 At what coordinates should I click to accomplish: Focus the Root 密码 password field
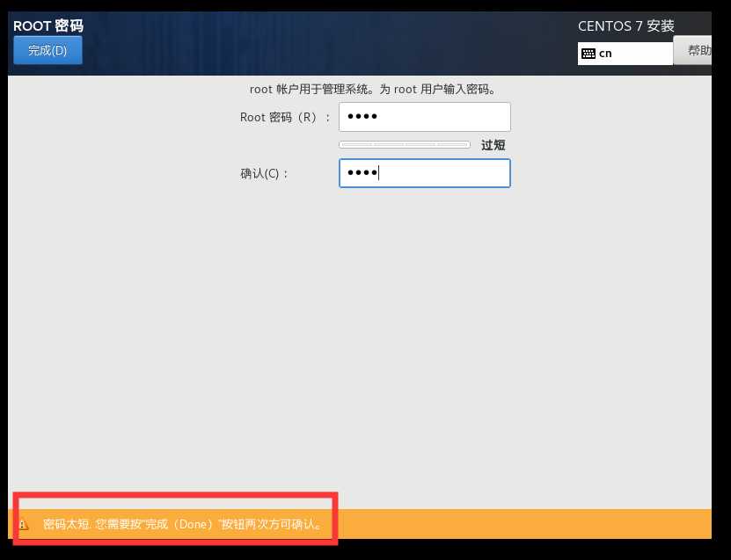coord(425,117)
